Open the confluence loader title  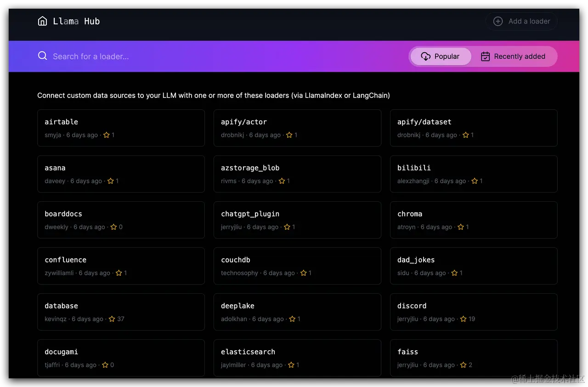(x=65, y=260)
